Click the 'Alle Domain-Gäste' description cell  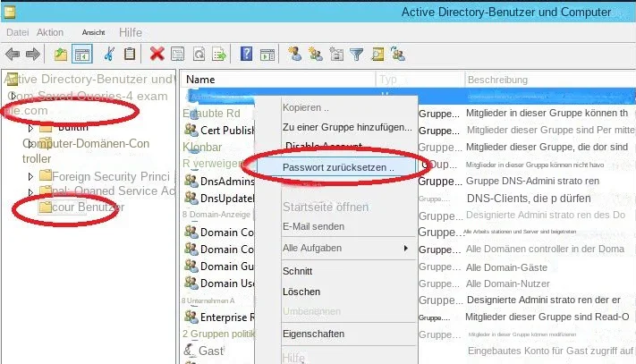click(x=506, y=267)
